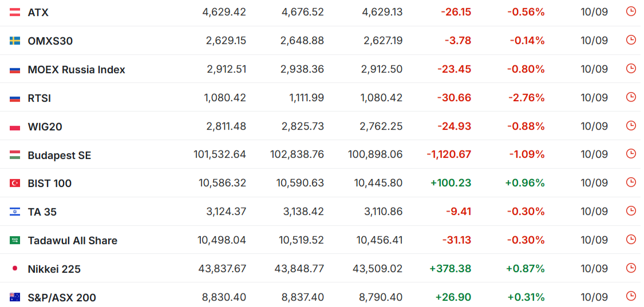Click the clock icon for Nikkei 225
This screenshot has height=307, width=644.
(x=630, y=268)
